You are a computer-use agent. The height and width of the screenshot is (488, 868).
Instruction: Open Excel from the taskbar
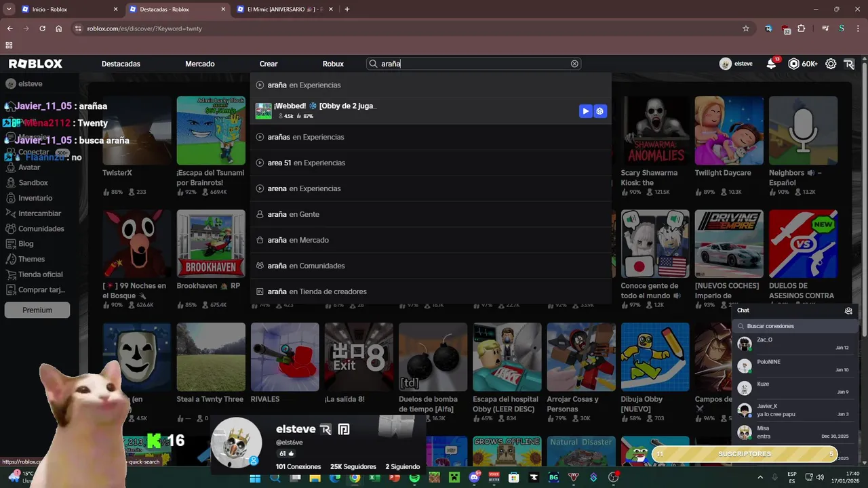click(374, 478)
